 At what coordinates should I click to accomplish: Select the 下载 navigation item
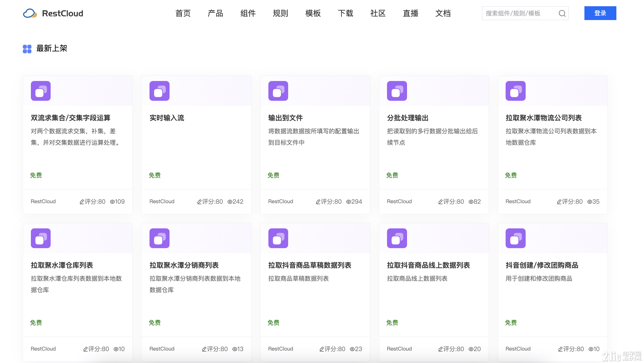(346, 13)
